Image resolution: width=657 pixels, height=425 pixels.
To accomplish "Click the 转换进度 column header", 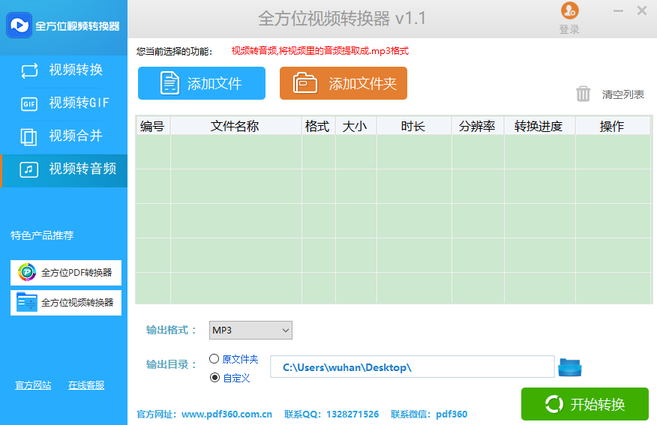I will (x=538, y=126).
